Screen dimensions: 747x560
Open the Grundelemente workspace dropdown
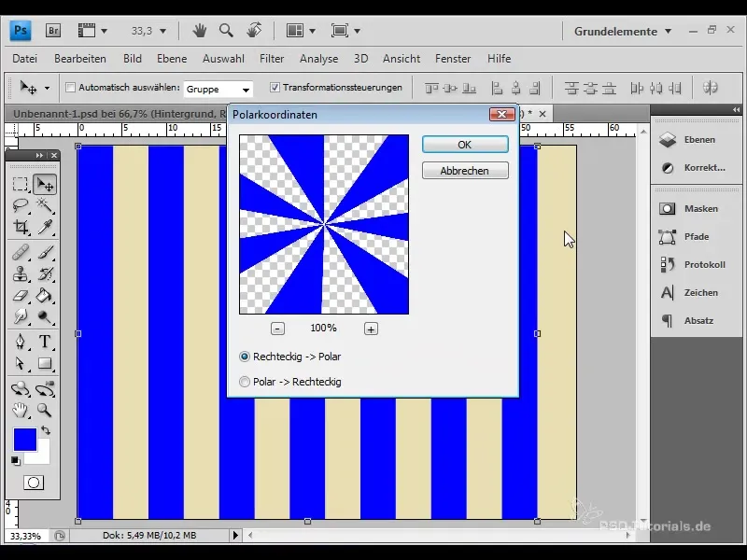(x=623, y=32)
